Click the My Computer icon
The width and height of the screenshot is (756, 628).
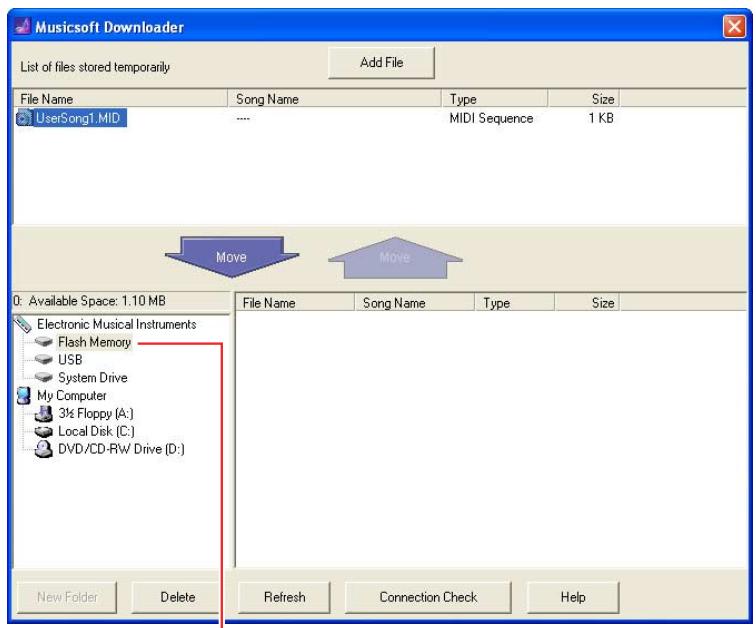click(24, 395)
